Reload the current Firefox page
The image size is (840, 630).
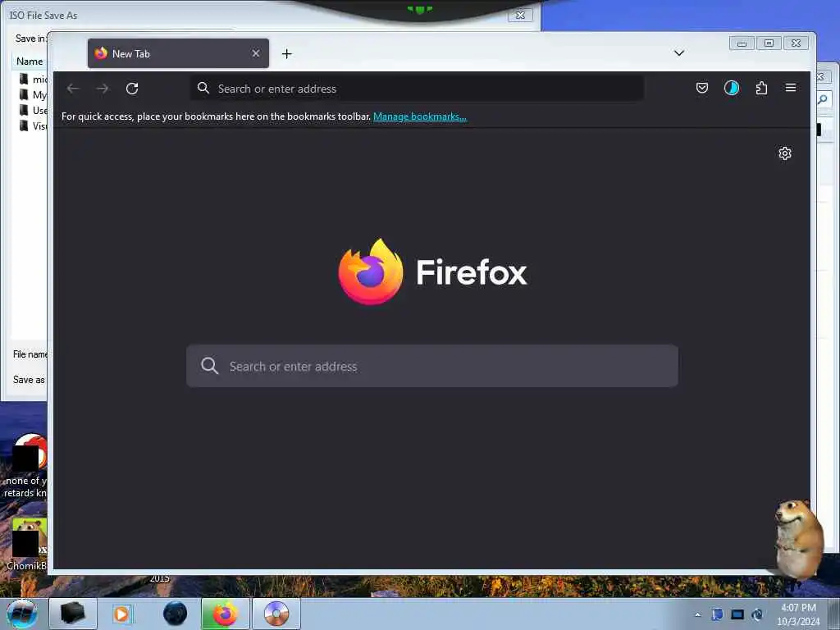(132, 89)
